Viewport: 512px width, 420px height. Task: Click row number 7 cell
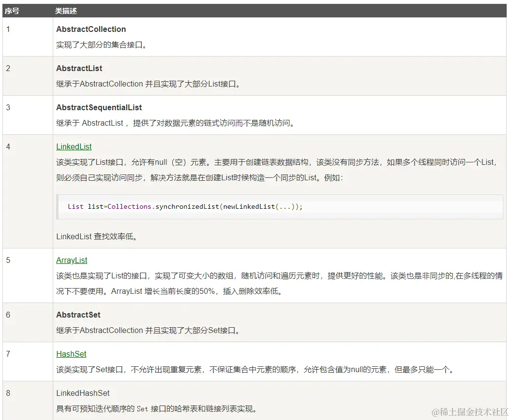click(28, 361)
